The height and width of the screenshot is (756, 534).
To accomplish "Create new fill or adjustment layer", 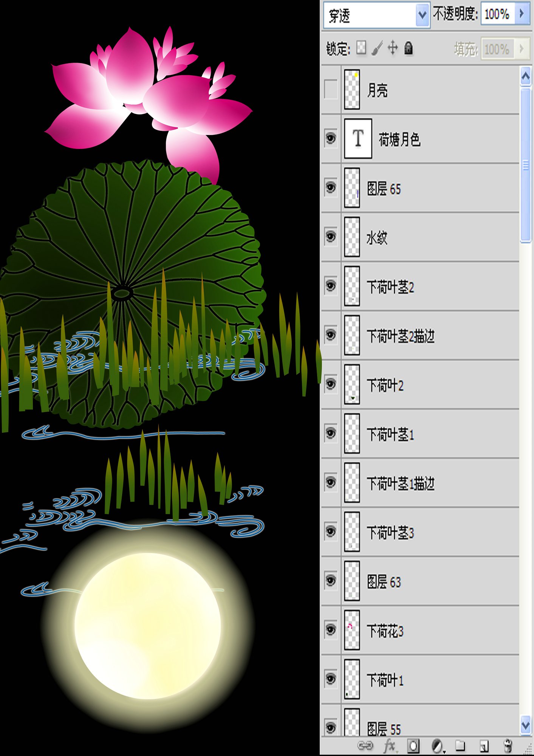I will 438,746.
